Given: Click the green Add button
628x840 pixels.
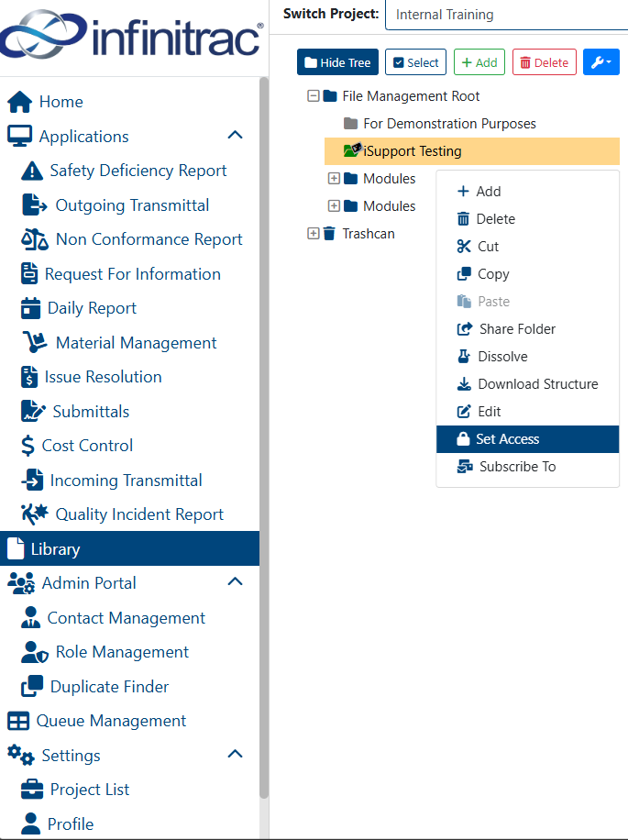Looking at the screenshot, I should [x=479, y=62].
